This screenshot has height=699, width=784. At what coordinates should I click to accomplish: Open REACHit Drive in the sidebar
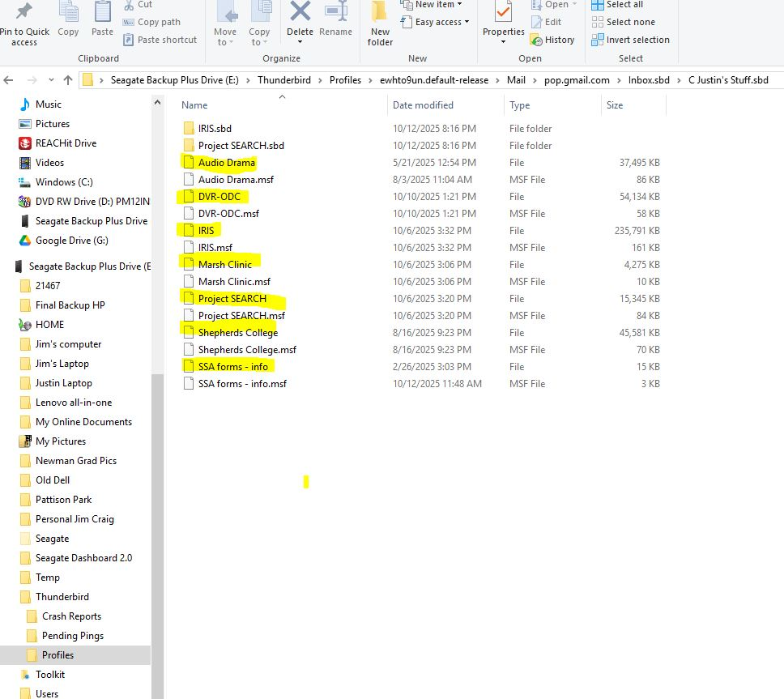tap(66, 143)
